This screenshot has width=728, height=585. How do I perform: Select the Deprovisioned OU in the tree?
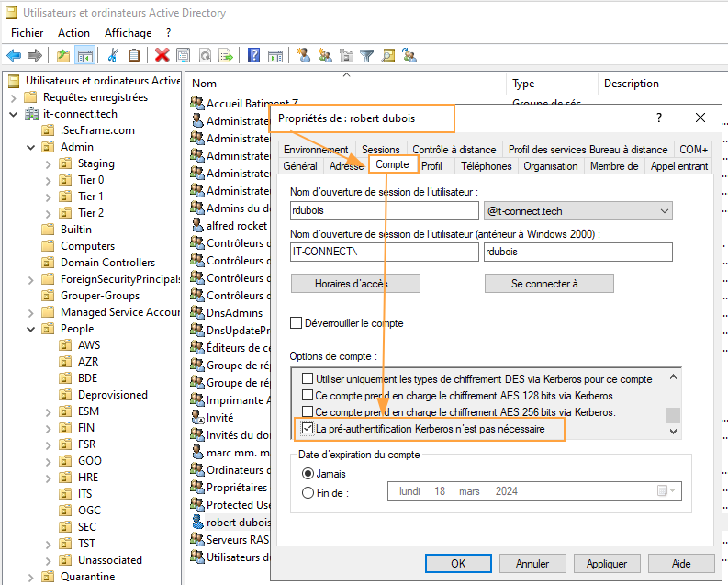coord(112,395)
